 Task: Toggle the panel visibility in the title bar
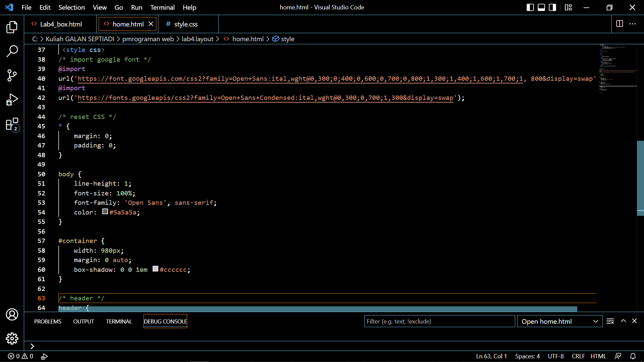(x=541, y=7)
